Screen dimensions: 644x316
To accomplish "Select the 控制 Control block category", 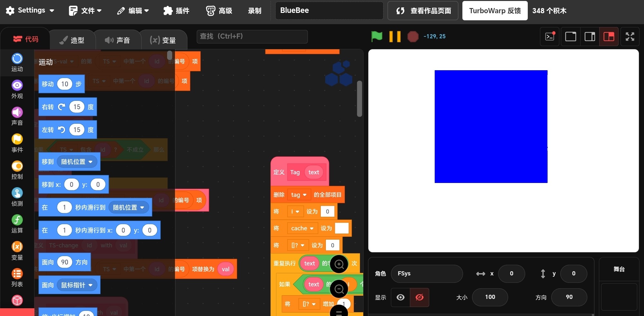I will (x=17, y=170).
